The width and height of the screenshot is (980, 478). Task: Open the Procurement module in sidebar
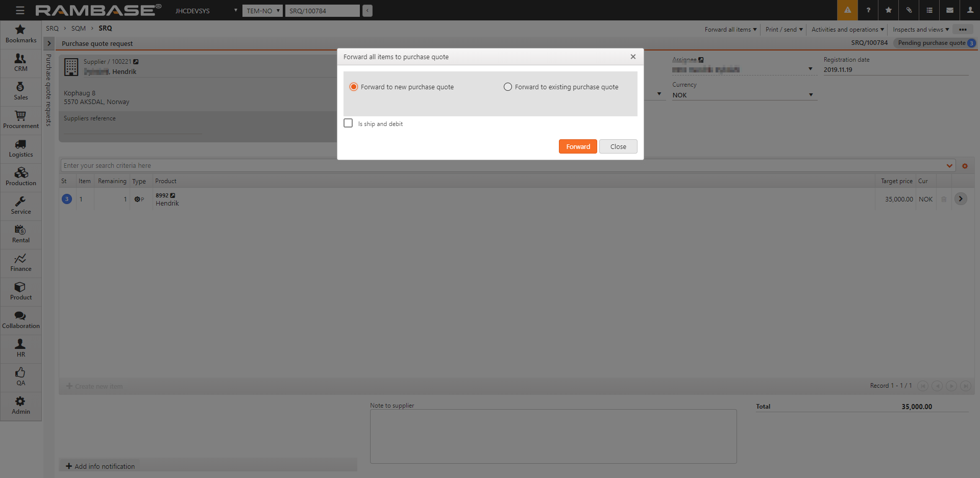tap(20, 120)
